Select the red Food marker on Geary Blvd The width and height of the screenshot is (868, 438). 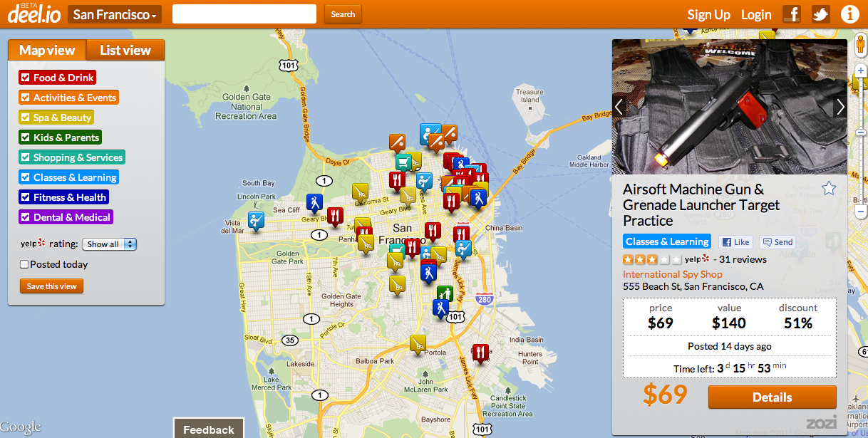[335, 216]
